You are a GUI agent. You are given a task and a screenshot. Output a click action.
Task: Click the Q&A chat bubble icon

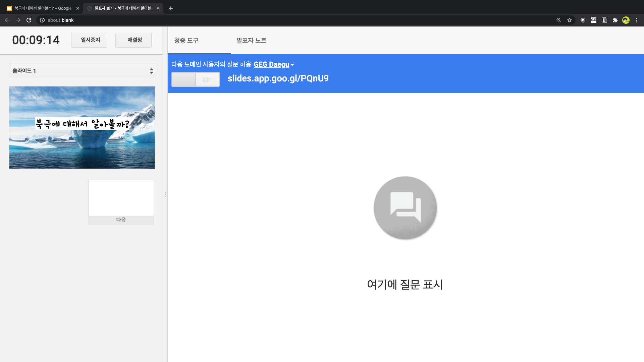[x=405, y=208]
